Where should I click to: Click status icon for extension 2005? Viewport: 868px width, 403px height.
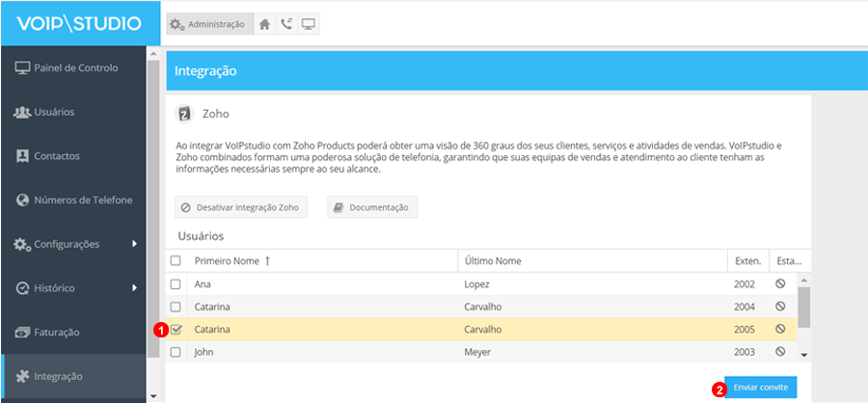[780, 329]
